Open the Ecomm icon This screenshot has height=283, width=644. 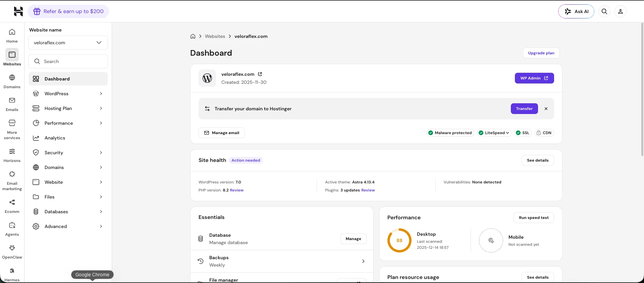pos(12,202)
